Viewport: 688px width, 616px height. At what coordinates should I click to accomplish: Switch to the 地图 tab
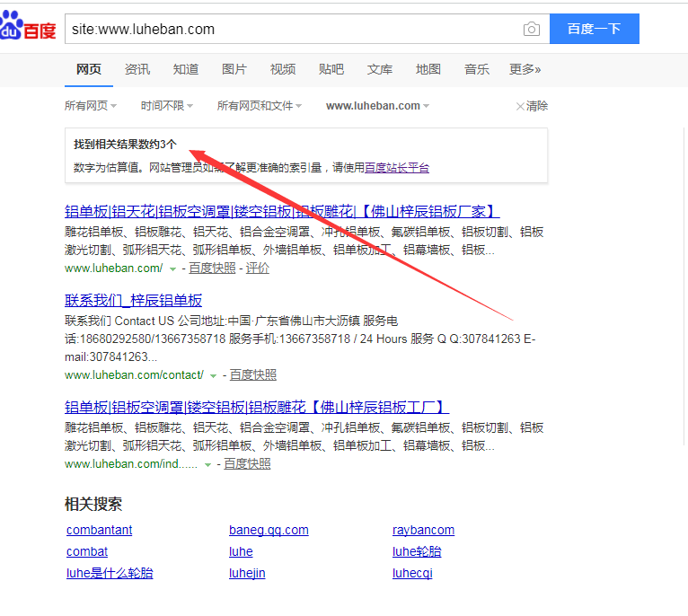pyautogui.click(x=428, y=69)
